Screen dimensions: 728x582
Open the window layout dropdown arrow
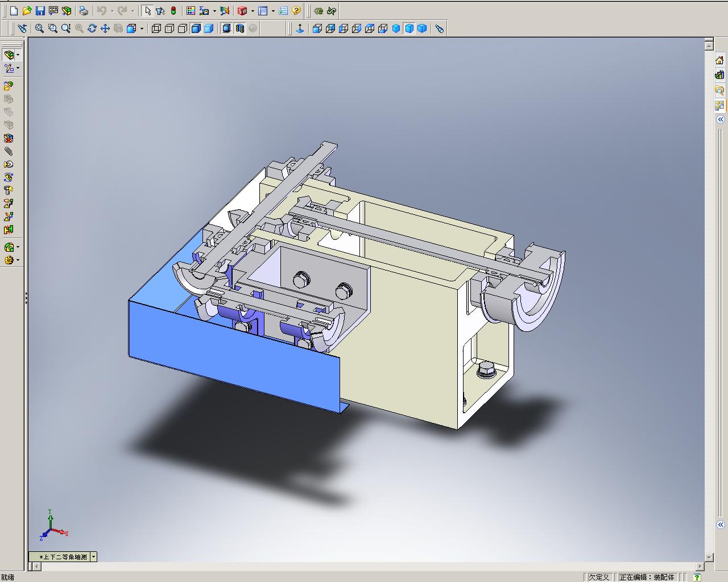coord(273,11)
